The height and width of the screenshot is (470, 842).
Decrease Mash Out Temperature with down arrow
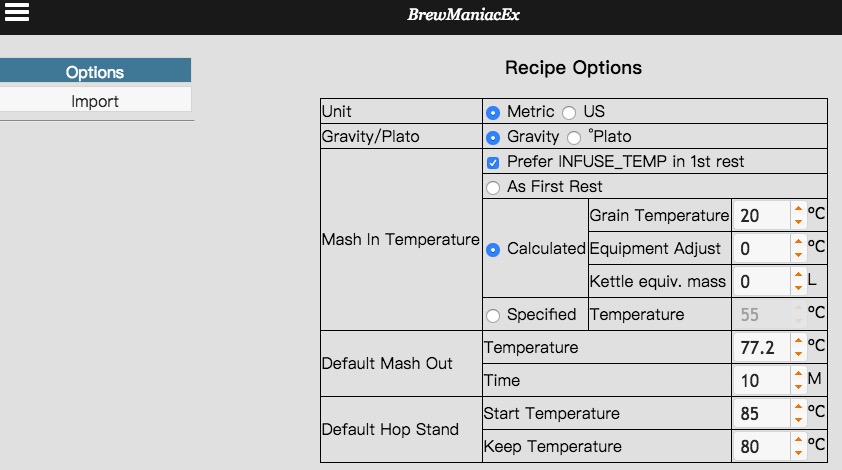(799, 353)
